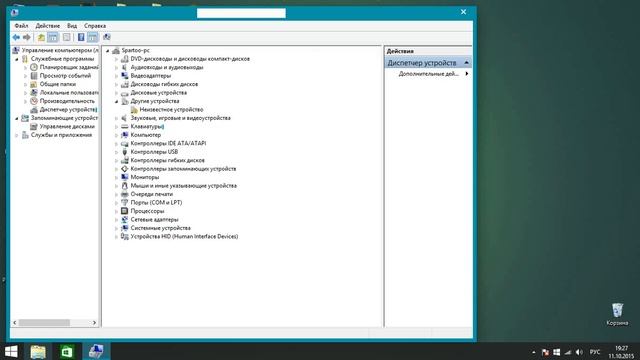Click the Видеоадаптеры device icon

(x=125, y=76)
